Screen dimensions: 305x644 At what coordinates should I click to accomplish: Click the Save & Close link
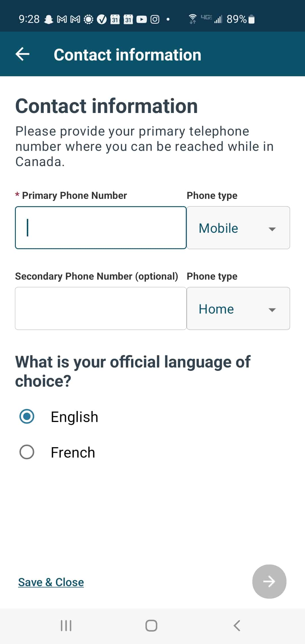[x=51, y=582]
